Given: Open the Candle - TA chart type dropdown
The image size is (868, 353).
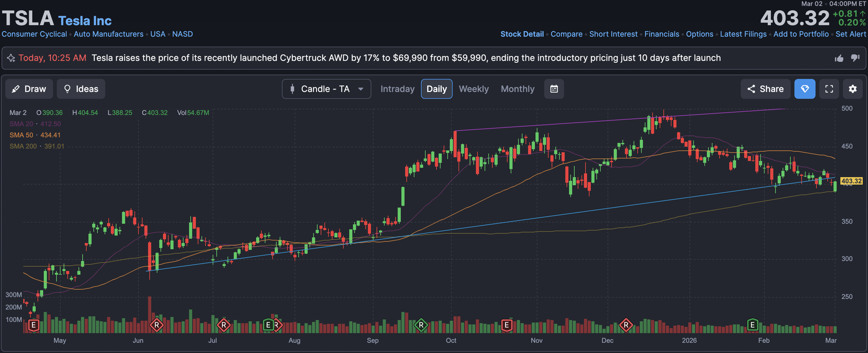Looking at the screenshot, I should click(326, 89).
